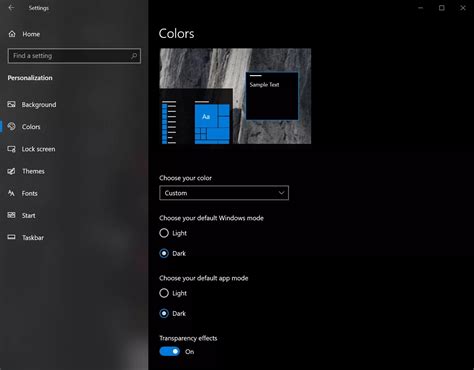
Task: Click the search magnifier icon
Action: tap(134, 56)
